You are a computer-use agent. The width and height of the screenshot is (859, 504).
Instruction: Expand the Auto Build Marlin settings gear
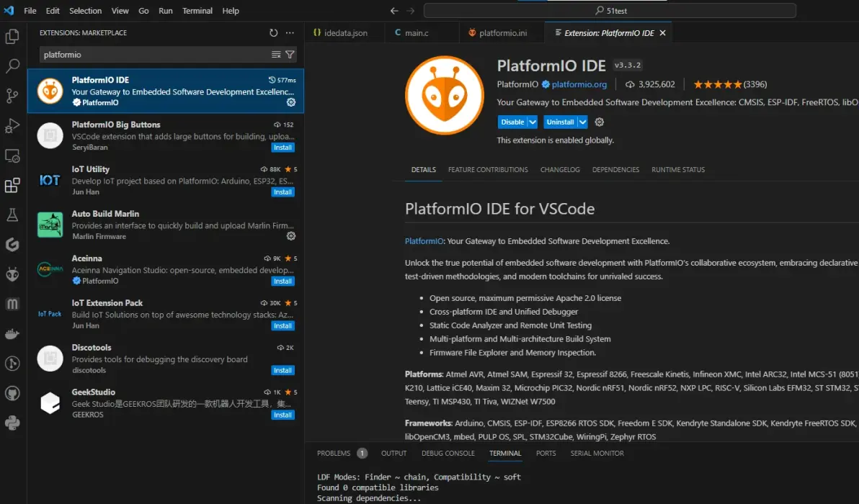[x=291, y=235]
